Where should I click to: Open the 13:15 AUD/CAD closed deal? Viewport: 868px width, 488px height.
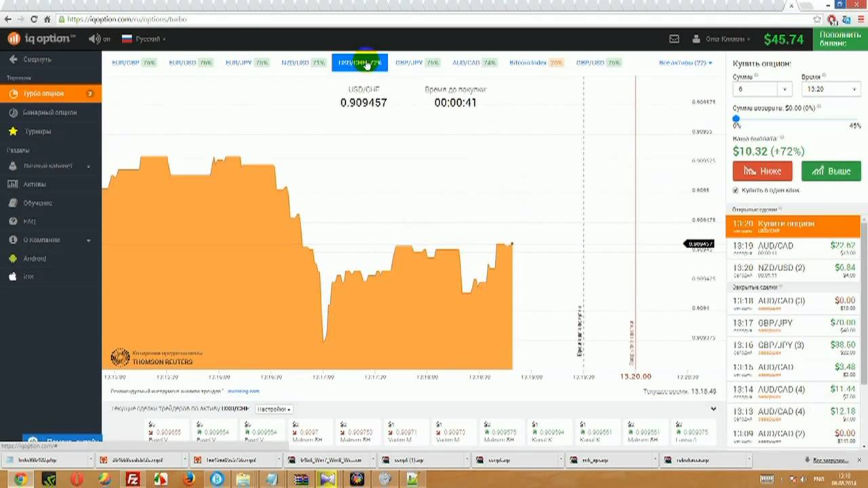click(x=793, y=371)
